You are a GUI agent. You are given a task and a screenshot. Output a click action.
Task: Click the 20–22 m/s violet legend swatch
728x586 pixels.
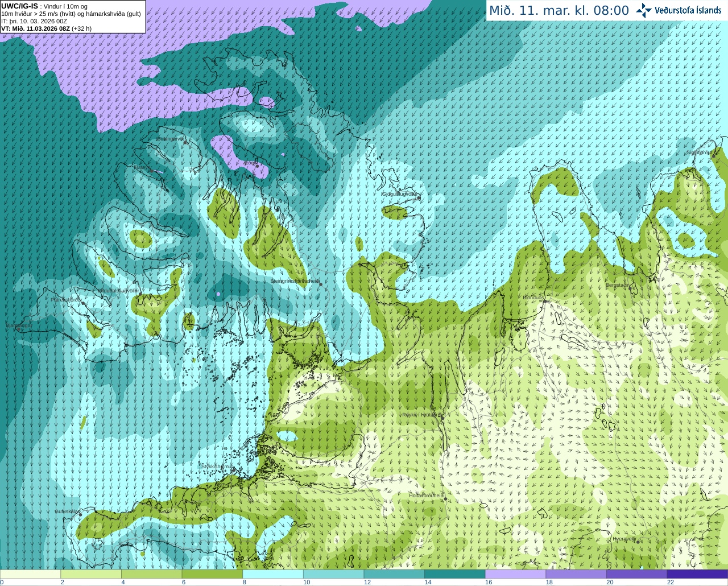tap(637, 574)
